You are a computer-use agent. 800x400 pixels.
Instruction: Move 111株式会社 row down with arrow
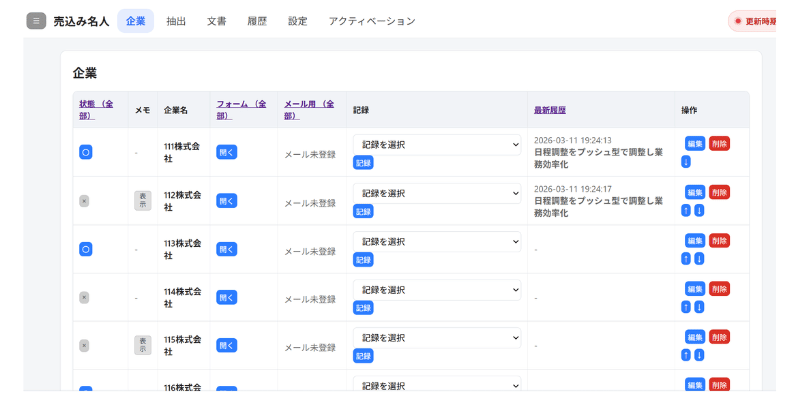coord(686,162)
